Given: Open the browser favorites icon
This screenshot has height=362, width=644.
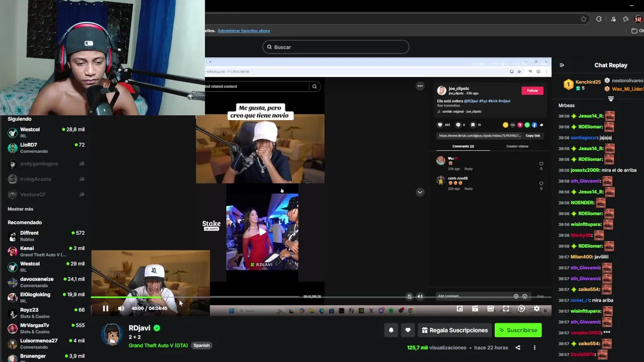Looking at the screenshot, I should 625,19.
